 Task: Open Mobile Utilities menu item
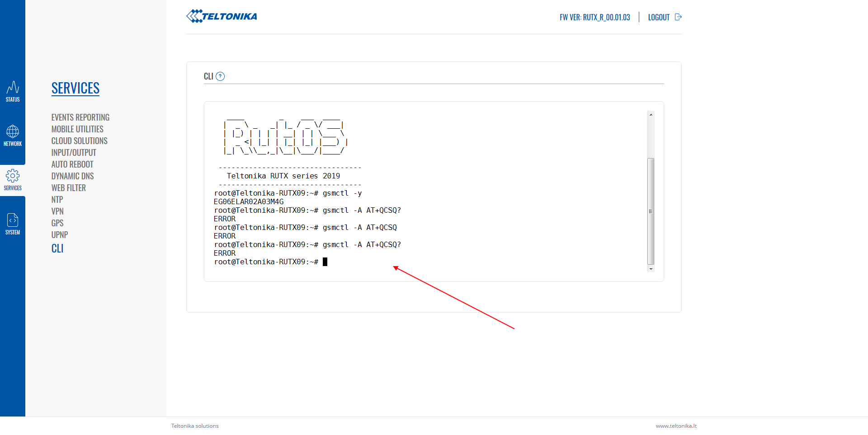pos(77,129)
